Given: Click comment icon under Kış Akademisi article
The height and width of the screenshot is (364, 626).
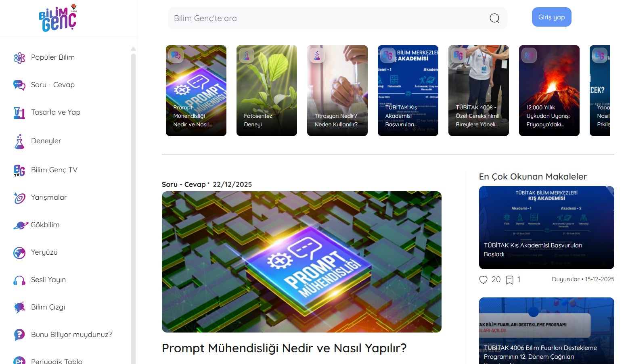Looking at the screenshot, I should 510,280.
